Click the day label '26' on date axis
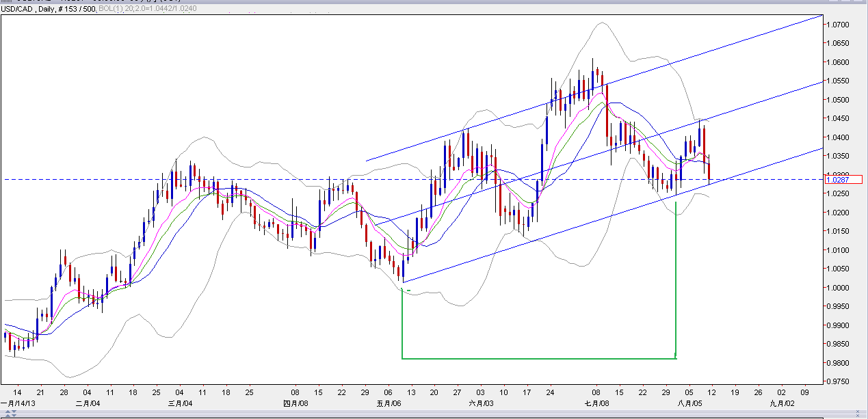The height and width of the screenshot is (419, 868). pos(758,393)
